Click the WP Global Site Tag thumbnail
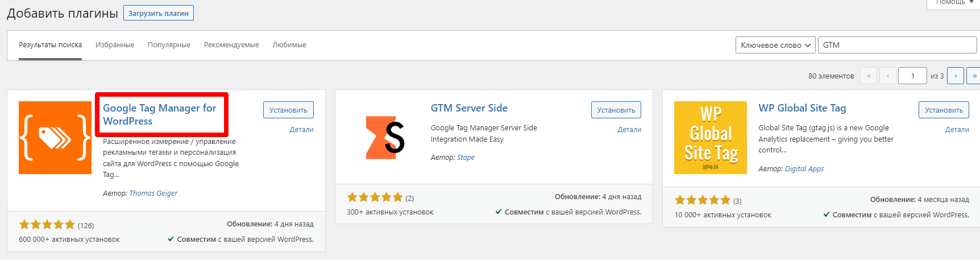This screenshot has height=260, width=980. point(710,138)
